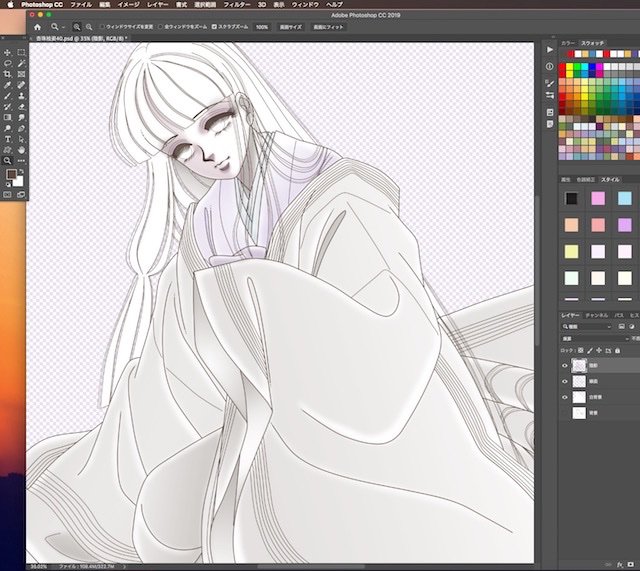
Task: Select the Magic Wand tool
Action: [x=21, y=63]
